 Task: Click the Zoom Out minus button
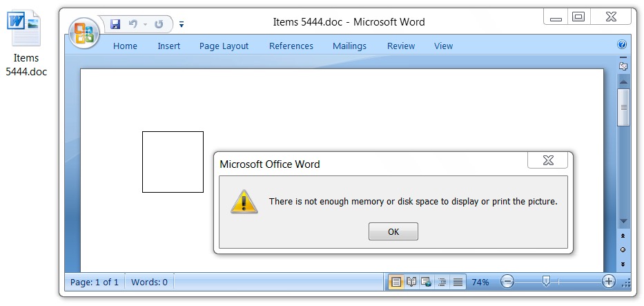point(507,282)
